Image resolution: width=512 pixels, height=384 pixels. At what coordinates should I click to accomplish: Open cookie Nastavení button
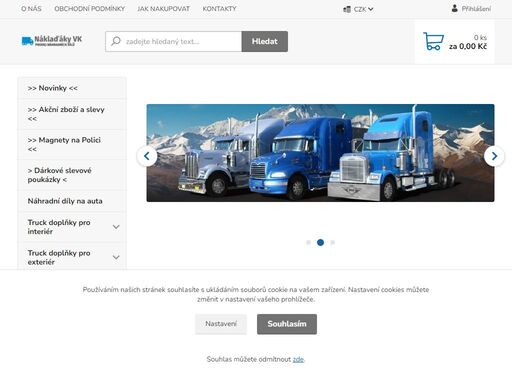point(221,324)
